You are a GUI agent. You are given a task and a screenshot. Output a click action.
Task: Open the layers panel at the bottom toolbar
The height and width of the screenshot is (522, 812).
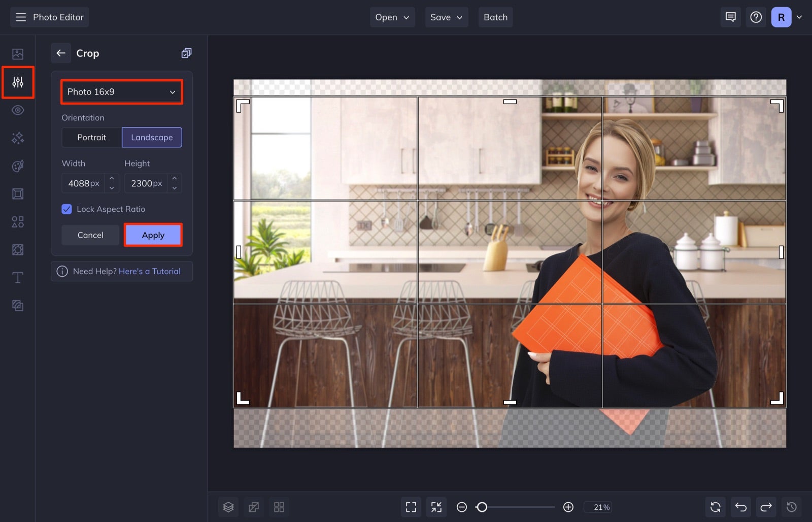228,507
